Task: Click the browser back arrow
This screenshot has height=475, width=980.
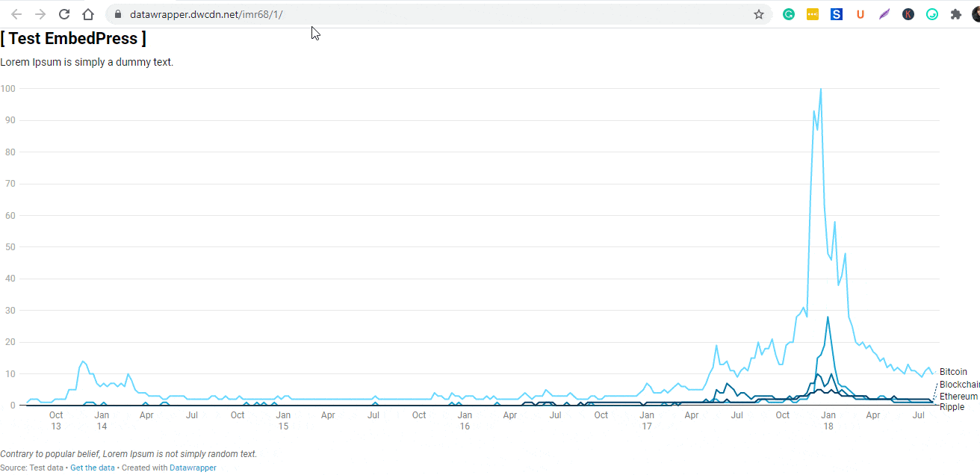Action: (x=16, y=14)
